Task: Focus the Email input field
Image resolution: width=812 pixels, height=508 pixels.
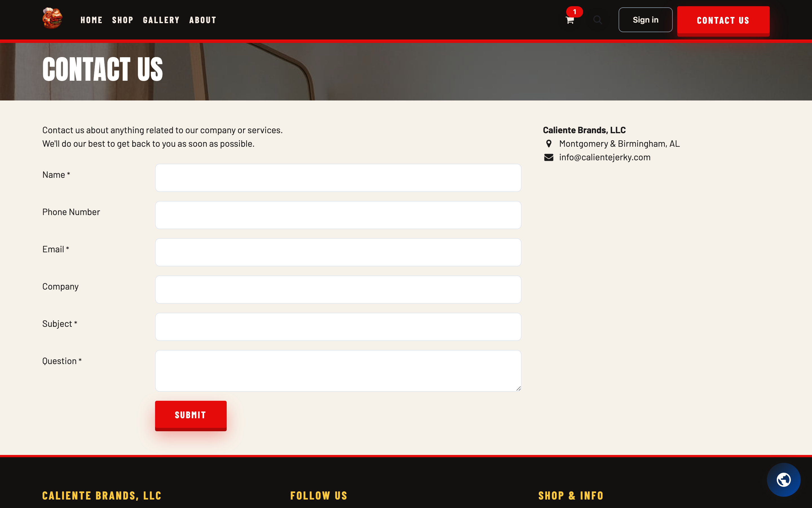Action: 338,252
